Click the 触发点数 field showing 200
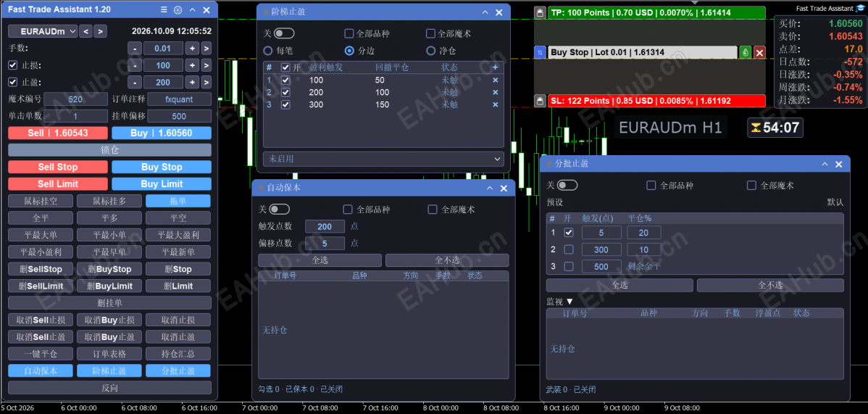Viewport: 868px width, 414px height. coord(325,226)
